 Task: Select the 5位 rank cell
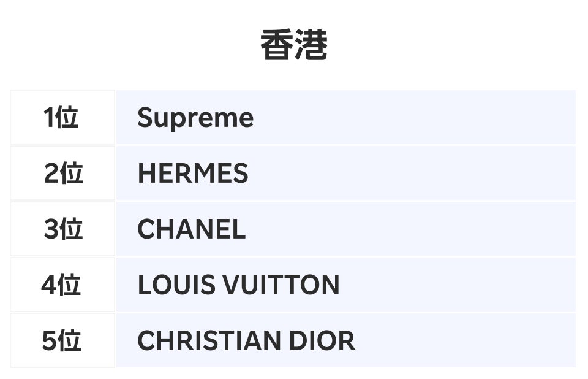pyautogui.click(x=62, y=341)
